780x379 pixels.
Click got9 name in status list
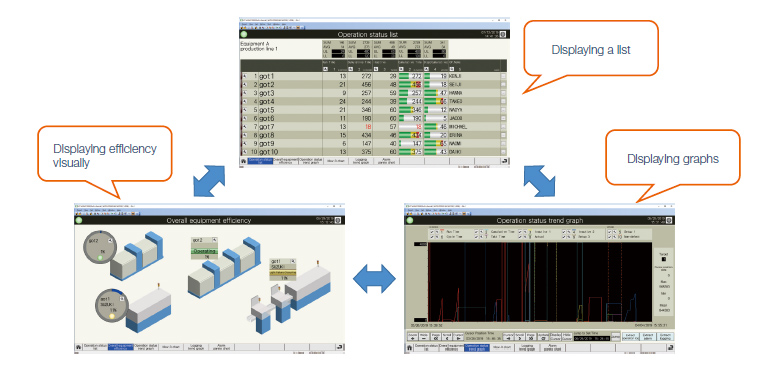tap(267, 143)
